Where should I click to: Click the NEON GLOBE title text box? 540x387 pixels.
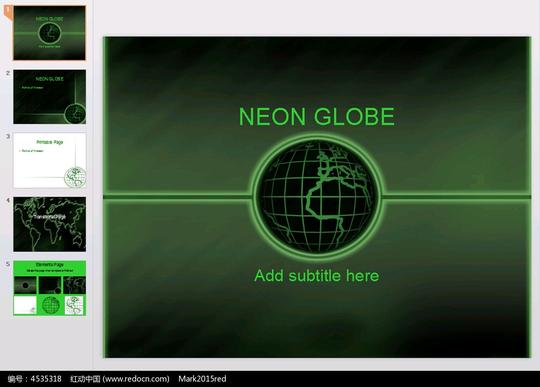(317, 117)
